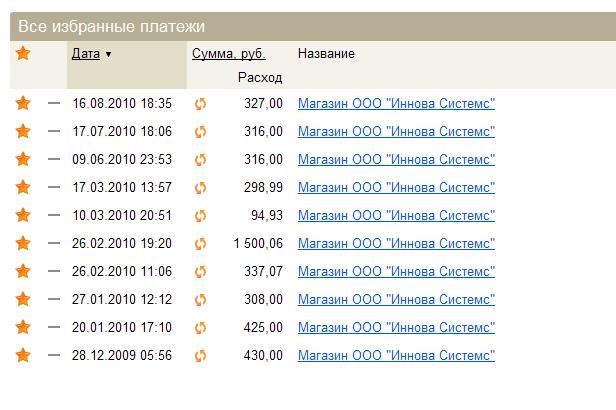Sort by the Сумма, руб. column header
616x410 pixels.
coord(228,54)
